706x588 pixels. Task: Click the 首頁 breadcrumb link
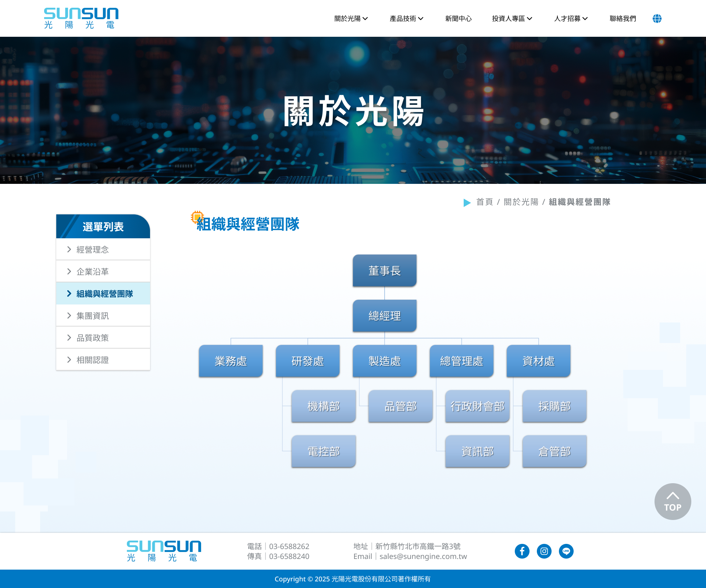[x=484, y=202]
